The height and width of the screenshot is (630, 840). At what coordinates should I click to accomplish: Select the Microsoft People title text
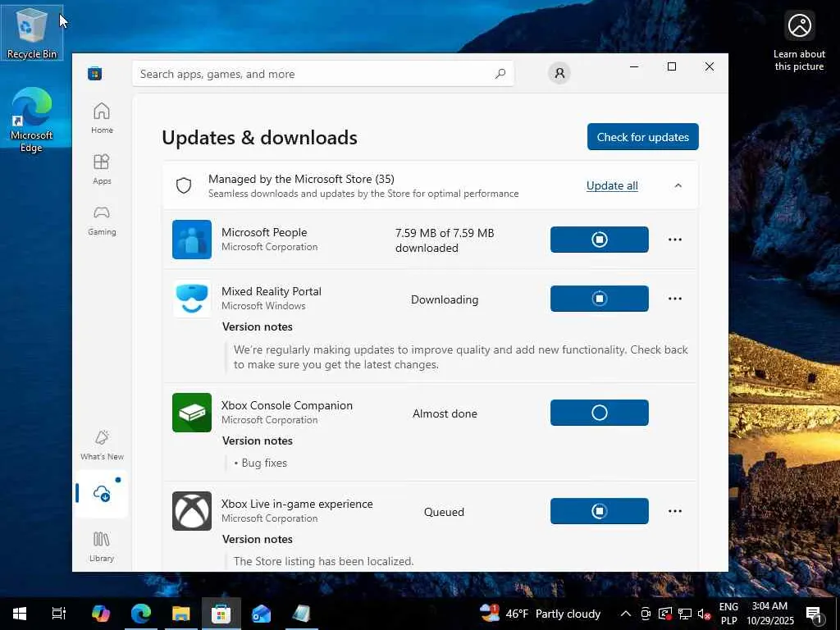pos(264,232)
